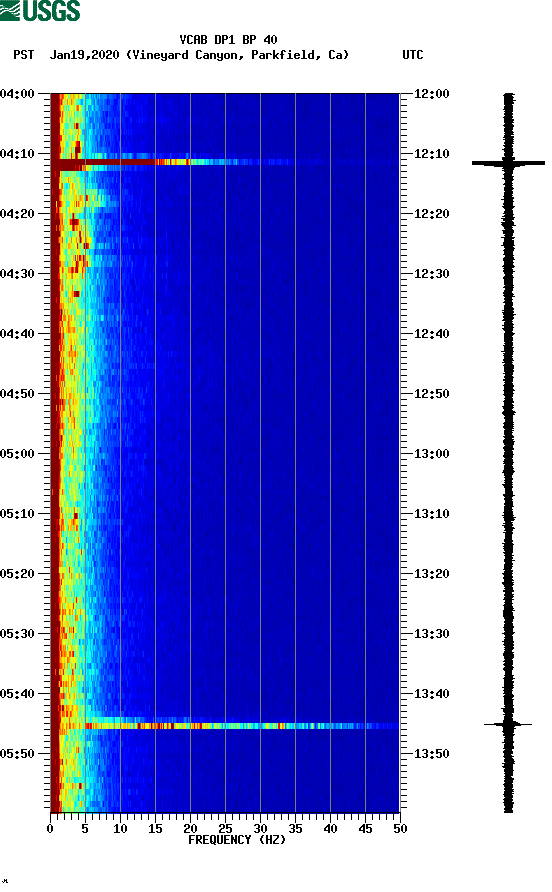Click the '40' frequency axis tick label

tap(331, 829)
